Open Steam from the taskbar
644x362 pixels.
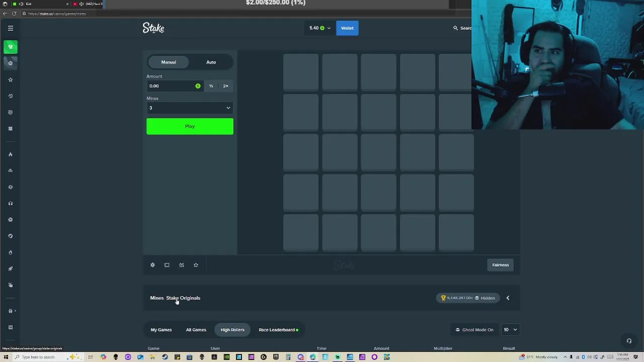tap(165, 357)
